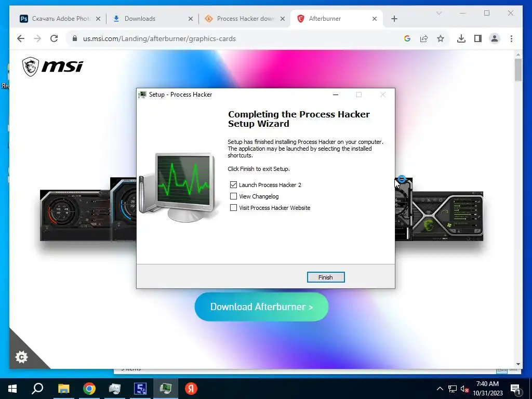The width and height of the screenshot is (532, 399).
Task: Click the left Afterburner skin thumbnail
Action: (x=75, y=216)
